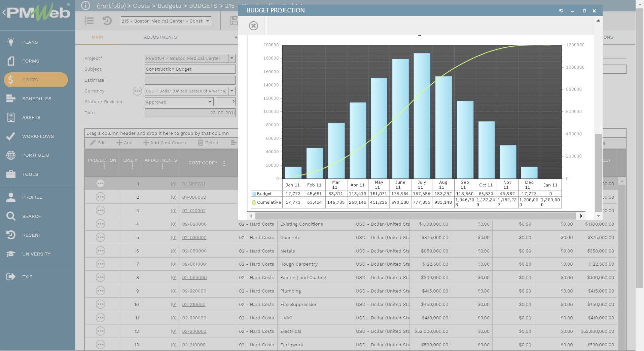Viewport: 644px width, 351px height.
Task: Click the Budget legend blue marker
Action: tap(254, 194)
